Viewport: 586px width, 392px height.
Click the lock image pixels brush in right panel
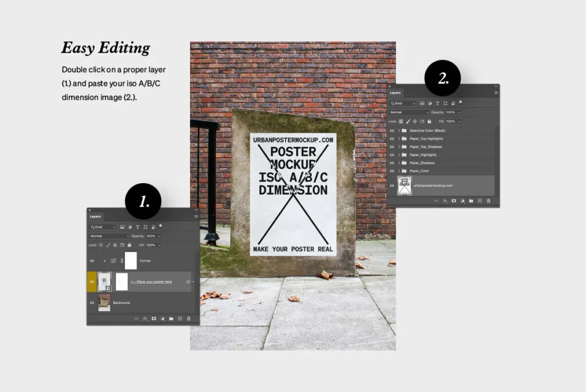pyautogui.click(x=407, y=121)
